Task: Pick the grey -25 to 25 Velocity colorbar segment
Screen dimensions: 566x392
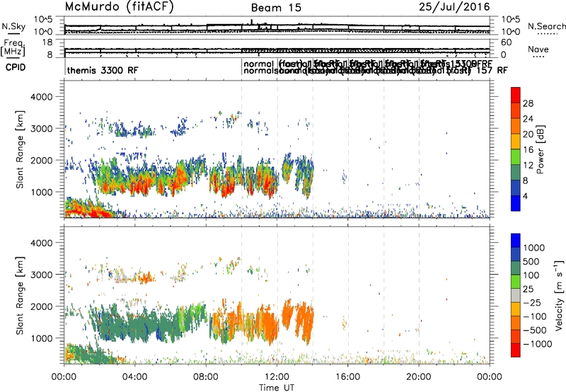Action: pos(516,296)
